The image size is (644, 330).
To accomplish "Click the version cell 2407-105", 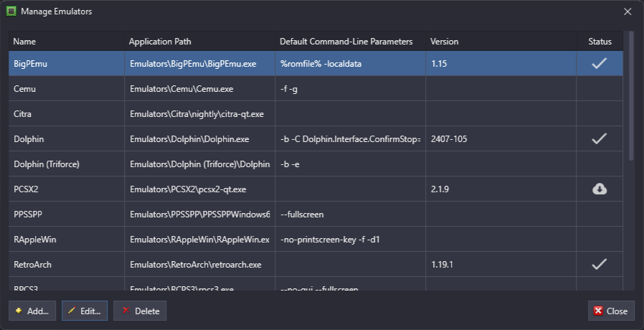I will pos(501,139).
